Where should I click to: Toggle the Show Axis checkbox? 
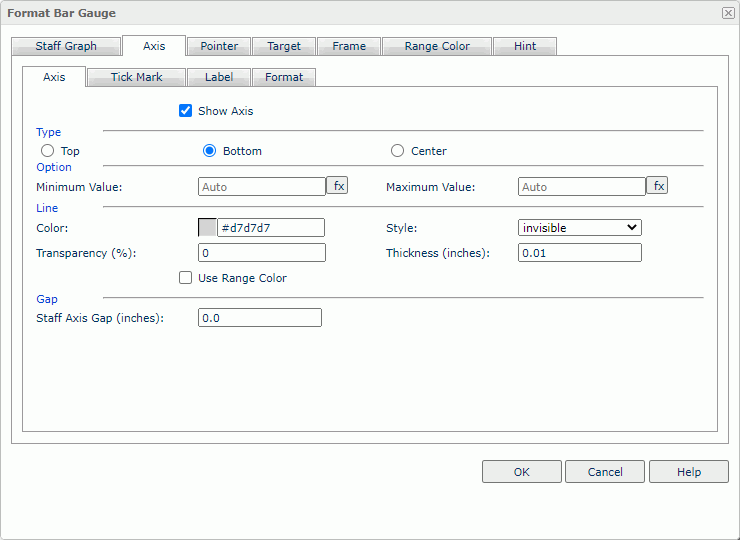(x=185, y=111)
